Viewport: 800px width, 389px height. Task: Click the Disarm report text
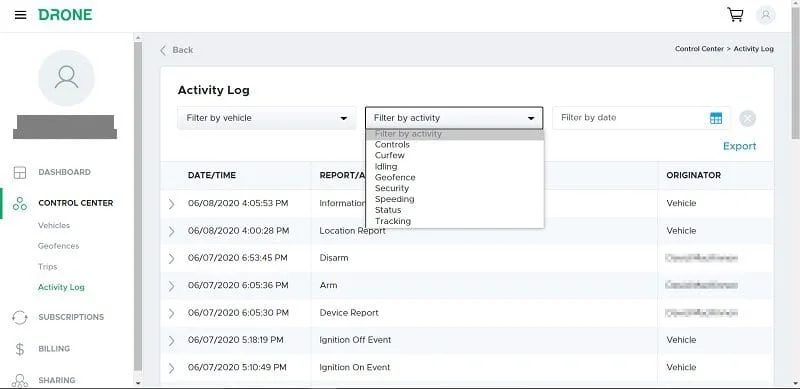pyautogui.click(x=334, y=258)
